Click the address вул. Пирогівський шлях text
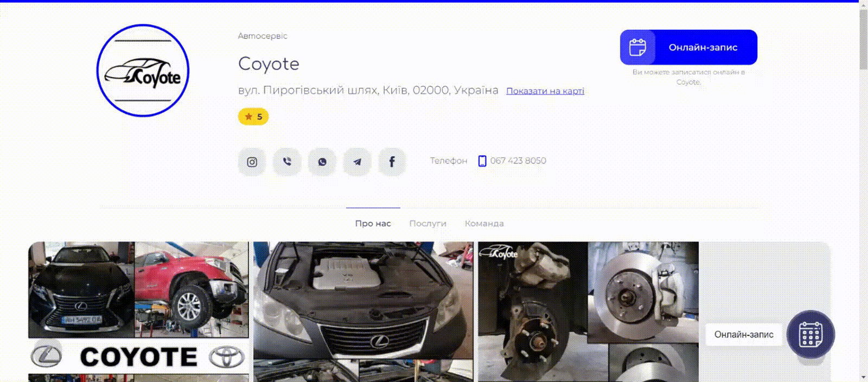This screenshot has height=382, width=868. click(368, 90)
